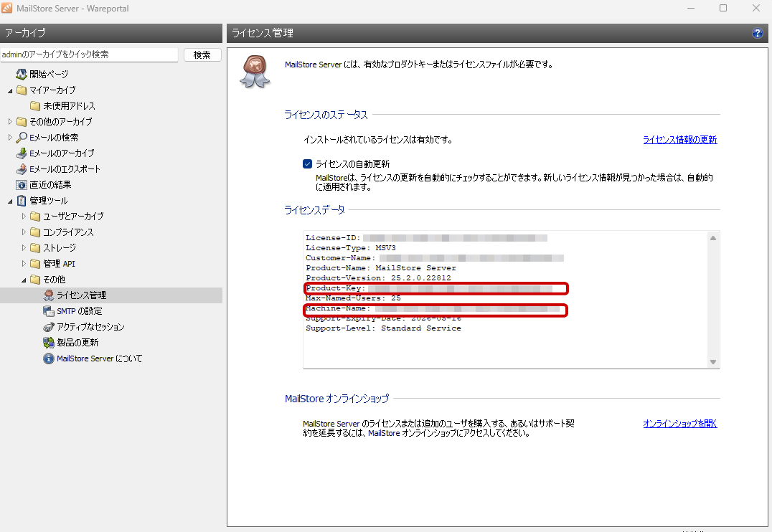Click the 直近の結果 icon
The height and width of the screenshot is (532, 772).
(x=22, y=185)
